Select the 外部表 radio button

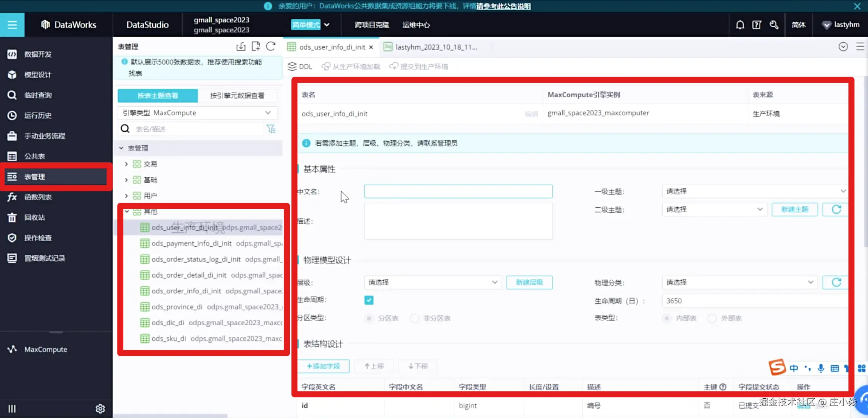point(712,318)
